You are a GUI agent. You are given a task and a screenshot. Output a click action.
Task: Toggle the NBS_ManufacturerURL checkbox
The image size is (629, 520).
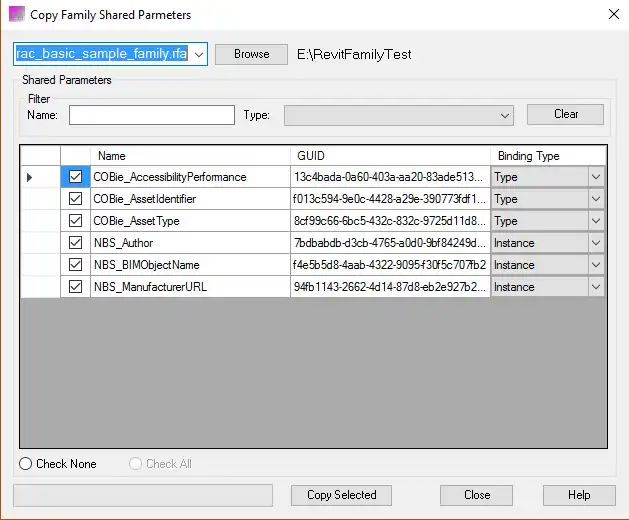(75, 287)
